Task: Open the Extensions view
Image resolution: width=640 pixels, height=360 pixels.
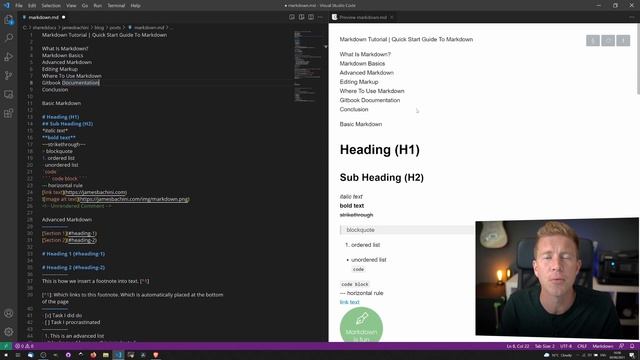Action: point(9,113)
